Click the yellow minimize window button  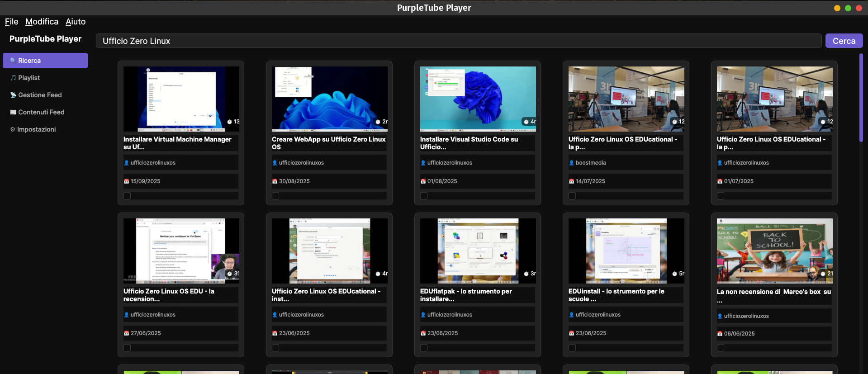837,8
